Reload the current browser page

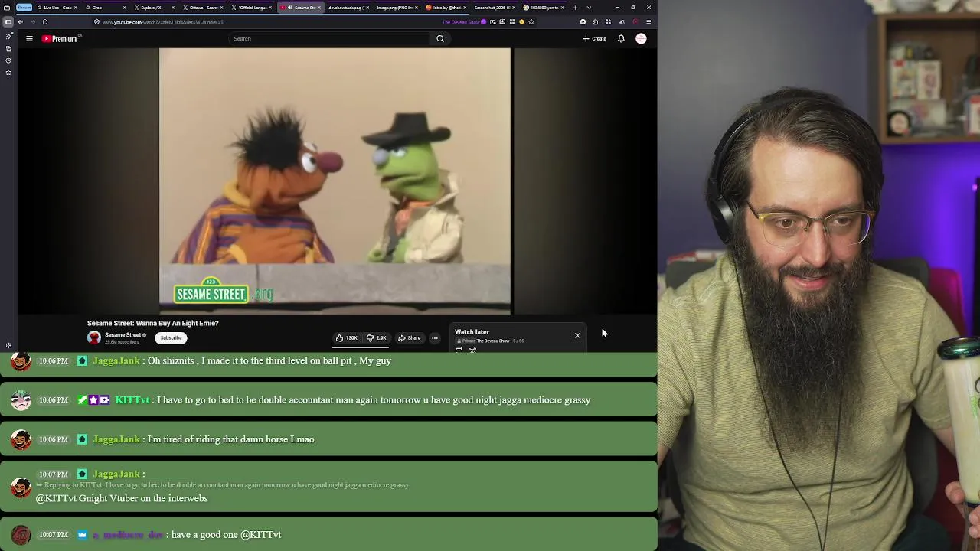[45, 22]
